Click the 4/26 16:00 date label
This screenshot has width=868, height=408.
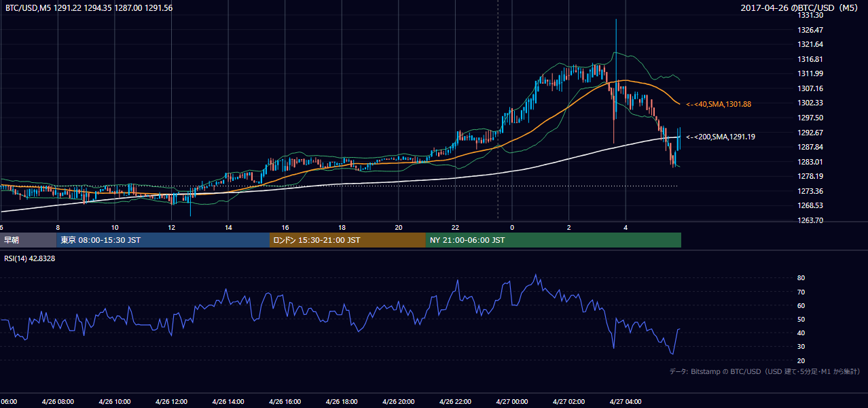tap(285, 402)
